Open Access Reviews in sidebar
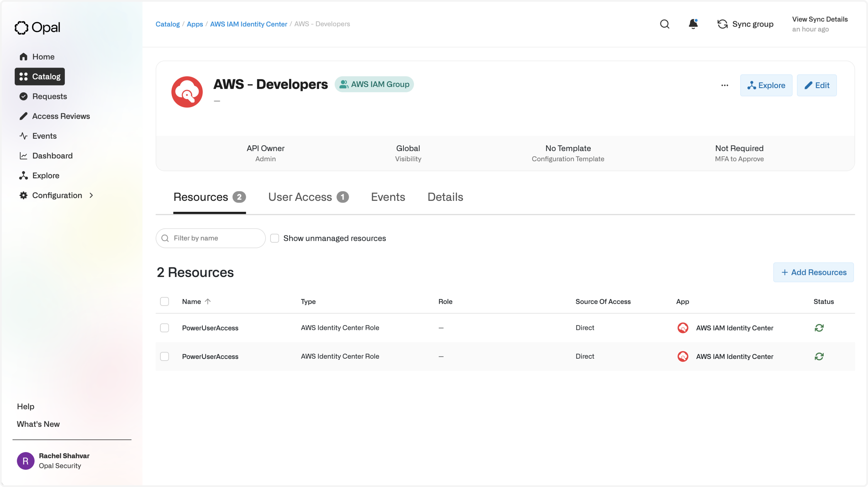Viewport: 868px width, 487px height. (x=55, y=116)
